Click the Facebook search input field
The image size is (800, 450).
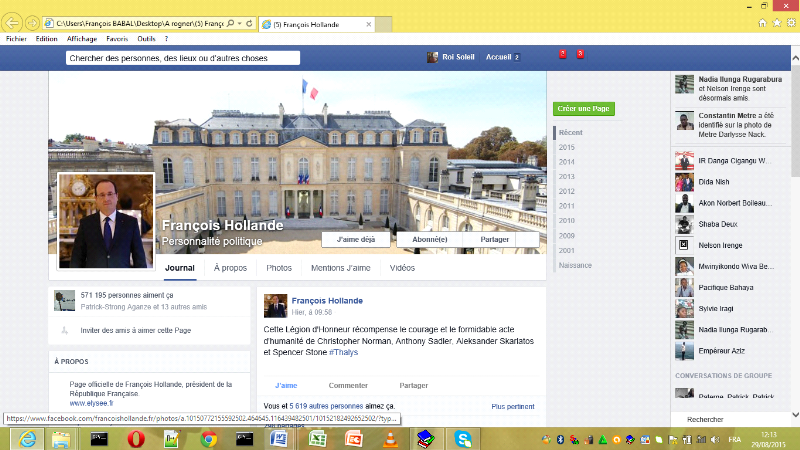182,58
